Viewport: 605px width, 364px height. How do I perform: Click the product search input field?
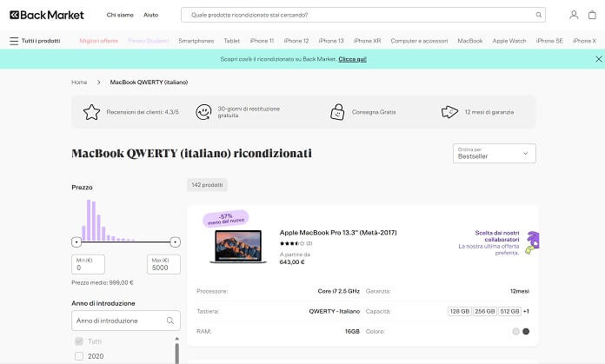click(x=363, y=15)
